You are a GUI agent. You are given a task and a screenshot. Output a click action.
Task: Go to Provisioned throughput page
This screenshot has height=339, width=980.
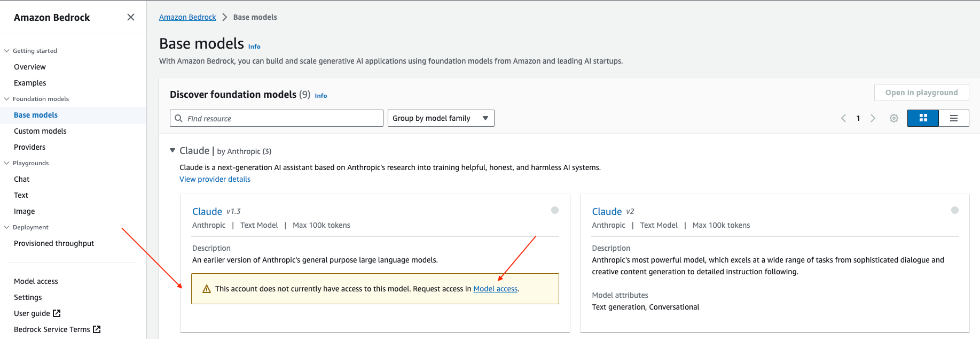pyautogui.click(x=54, y=243)
